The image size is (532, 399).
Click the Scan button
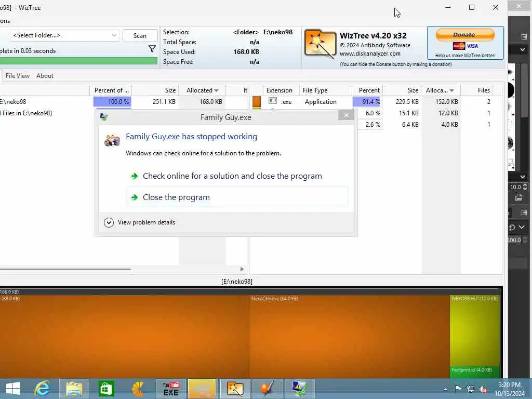pos(140,36)
